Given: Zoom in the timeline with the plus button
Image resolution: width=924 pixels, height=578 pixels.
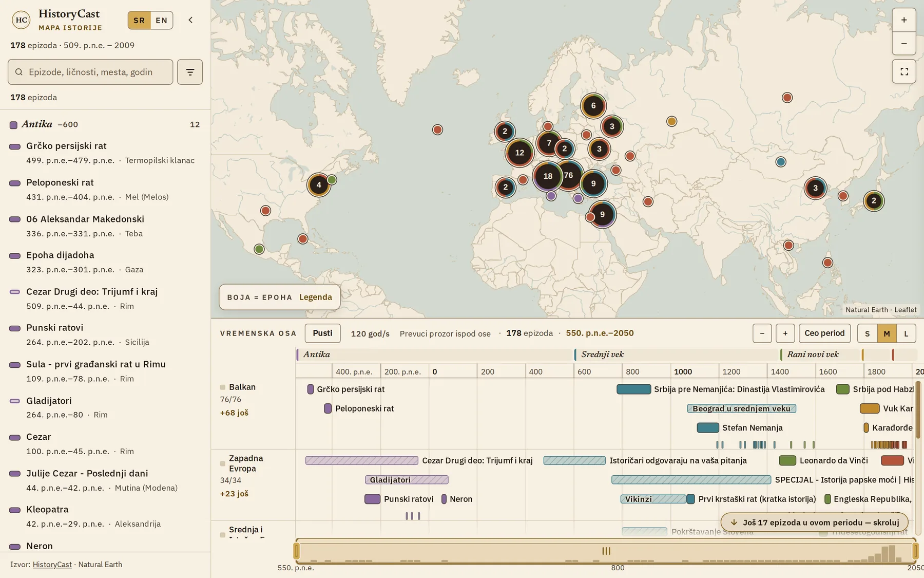Looking at the screenshot, I should pos(785,333).
